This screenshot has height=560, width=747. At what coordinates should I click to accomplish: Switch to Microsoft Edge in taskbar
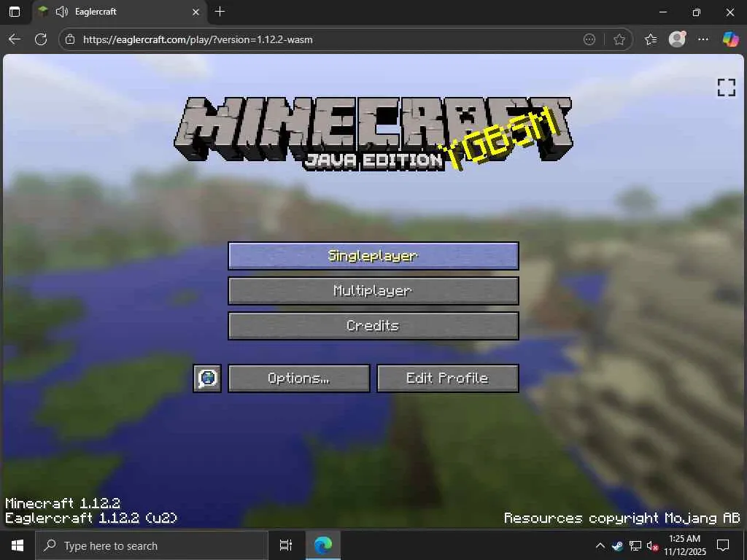[x=322, y=545]
